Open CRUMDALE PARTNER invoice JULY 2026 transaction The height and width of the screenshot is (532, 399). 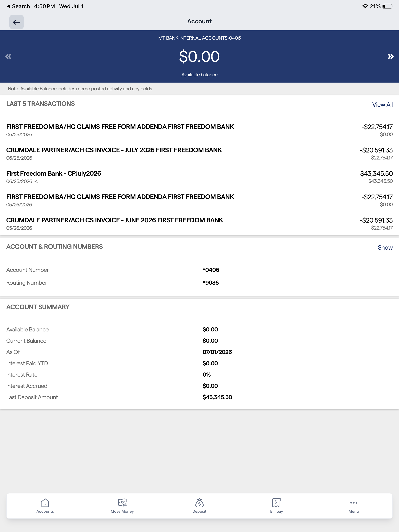[199, 154]
